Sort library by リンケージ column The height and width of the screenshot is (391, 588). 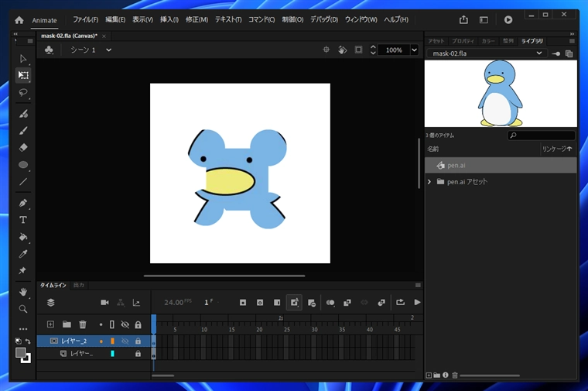557,149
